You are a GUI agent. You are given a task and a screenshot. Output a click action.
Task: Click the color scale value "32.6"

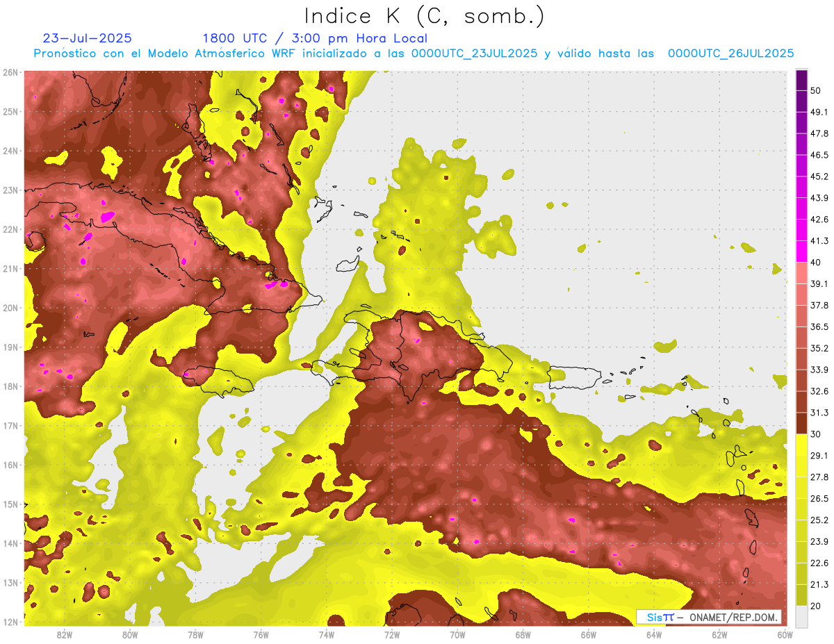click(x=819, y=390)
